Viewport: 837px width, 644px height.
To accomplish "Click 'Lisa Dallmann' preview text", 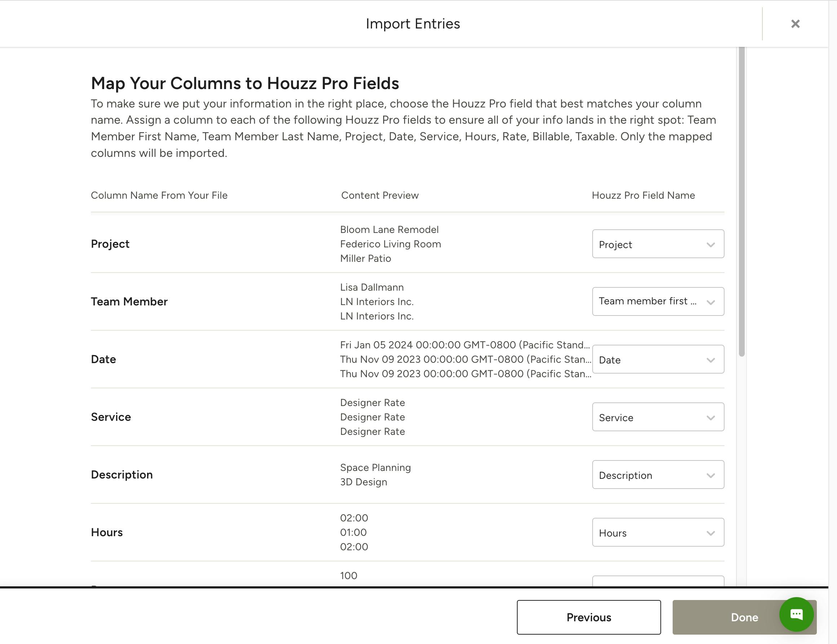I will click(372, 287).
